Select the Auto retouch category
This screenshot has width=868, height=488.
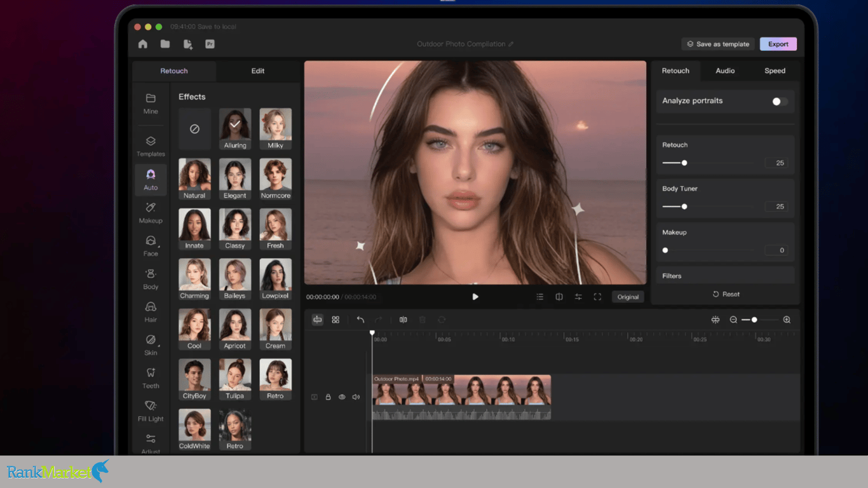click(x=151, y=180)
